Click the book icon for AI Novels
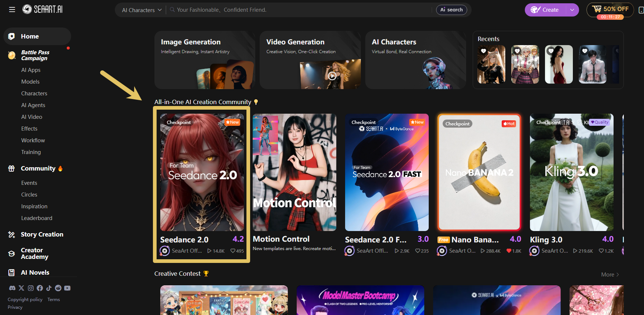 click(11, 272)
